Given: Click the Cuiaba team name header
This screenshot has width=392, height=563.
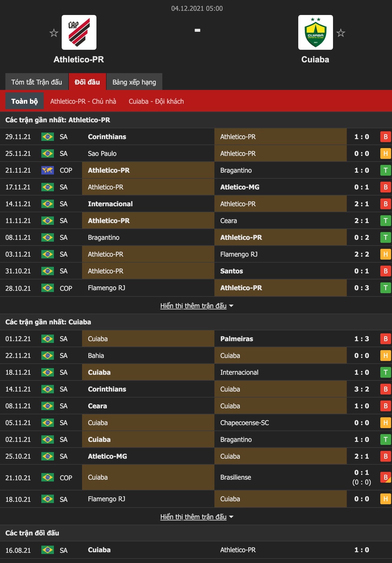Looking at the screenshot, I should 315,59.
